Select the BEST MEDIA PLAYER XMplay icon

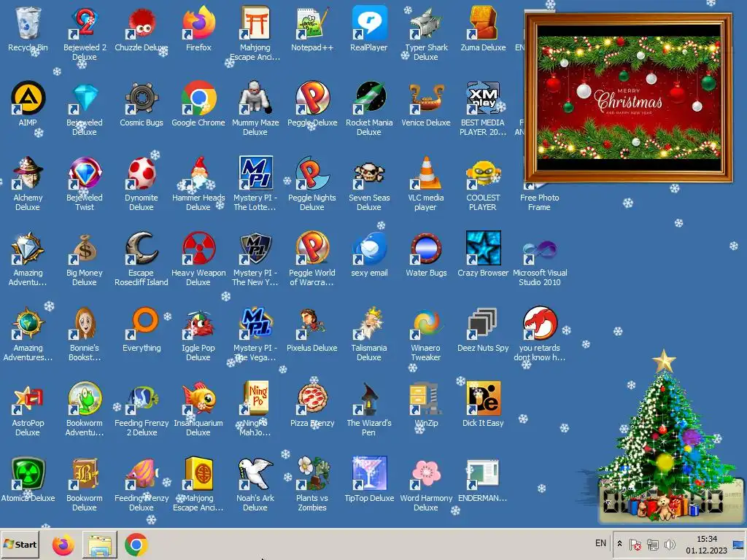(483, 98)
